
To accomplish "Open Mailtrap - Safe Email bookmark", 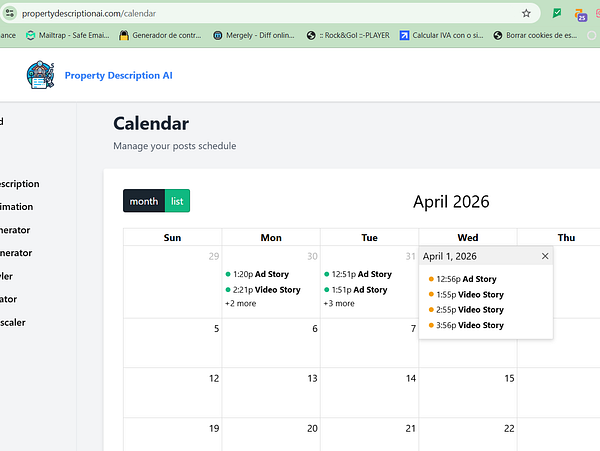I will pos(68,35).
